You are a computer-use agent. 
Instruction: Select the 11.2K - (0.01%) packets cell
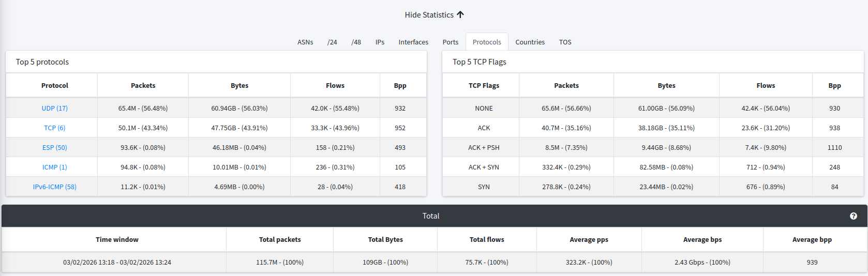tap(143, 187)
